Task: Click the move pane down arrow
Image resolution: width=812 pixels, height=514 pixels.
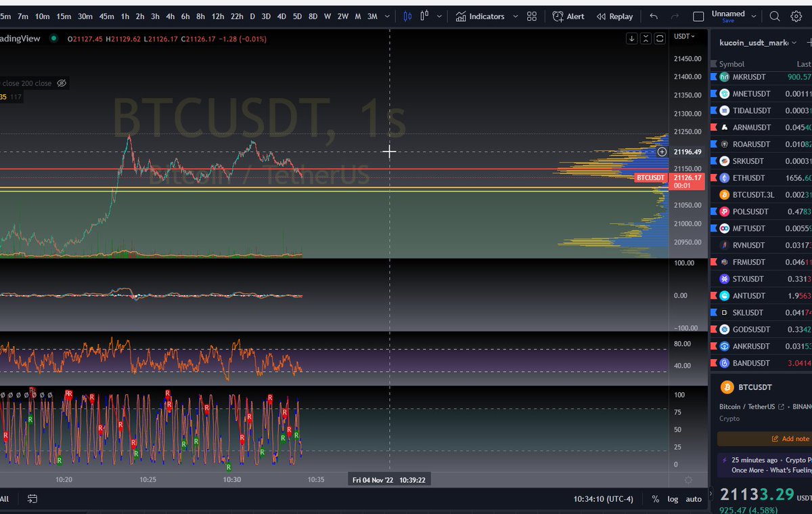Action: tap(632, 39)
